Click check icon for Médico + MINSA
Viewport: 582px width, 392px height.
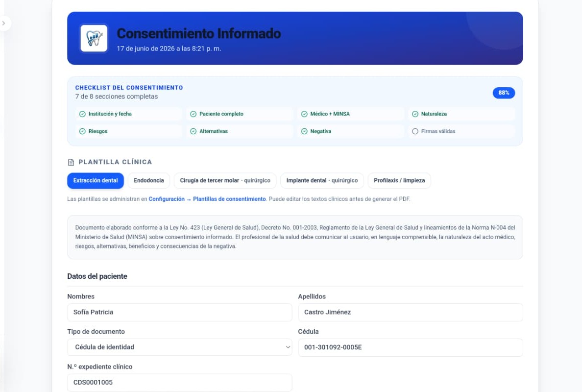click(304, 114)
